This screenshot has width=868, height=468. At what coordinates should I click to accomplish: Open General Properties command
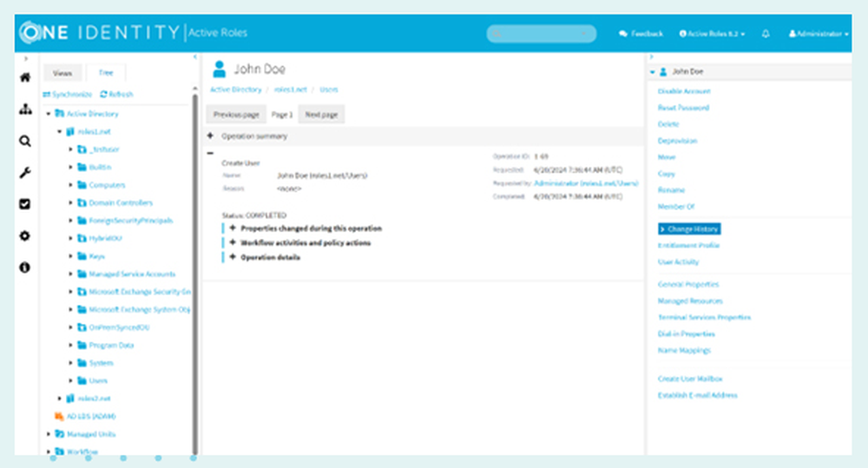pyautogui.click(x=688, y=284)
